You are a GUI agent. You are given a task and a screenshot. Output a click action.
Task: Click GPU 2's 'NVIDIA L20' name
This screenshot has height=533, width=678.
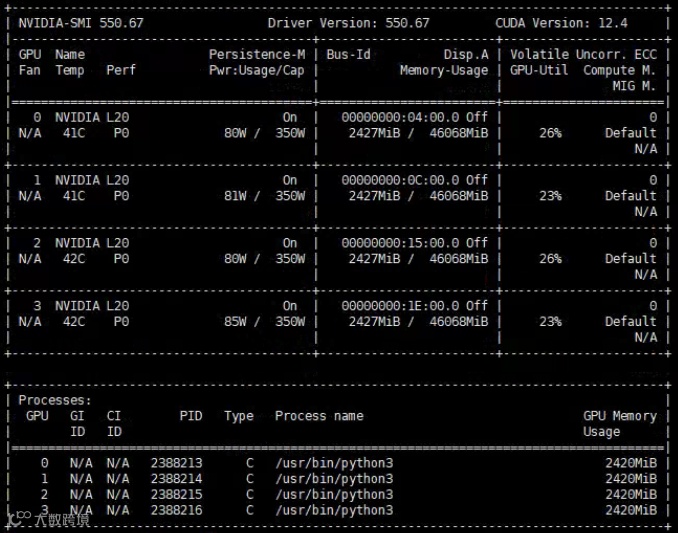pyautogui.click(x=92, y=243)
